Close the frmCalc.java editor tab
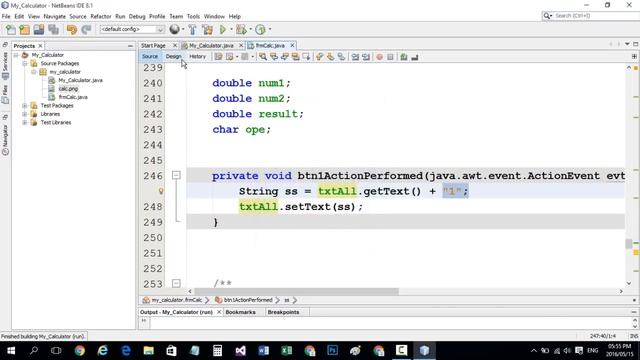The height and width of the screenshot is (360, 640). [292, 46]
